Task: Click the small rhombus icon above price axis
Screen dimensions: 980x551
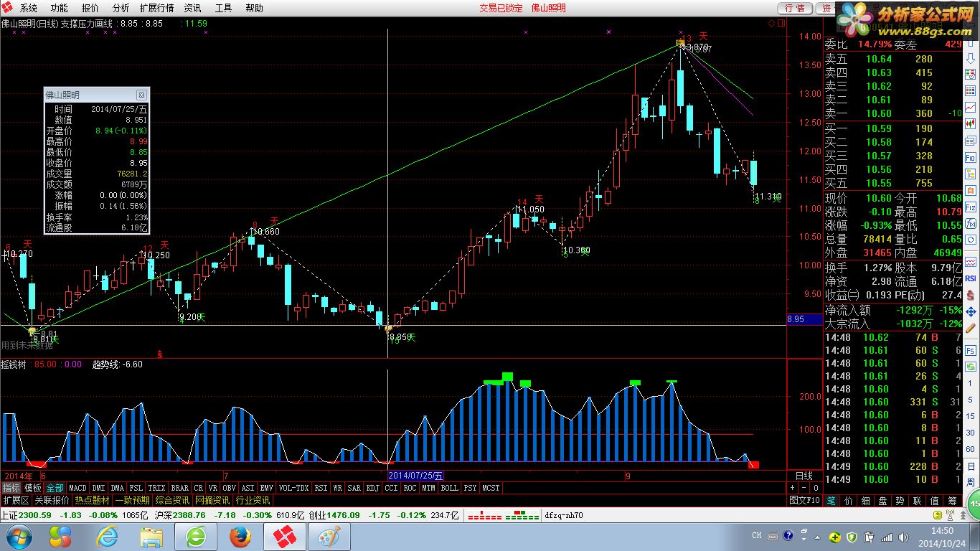Action: [x=771, y=23]
